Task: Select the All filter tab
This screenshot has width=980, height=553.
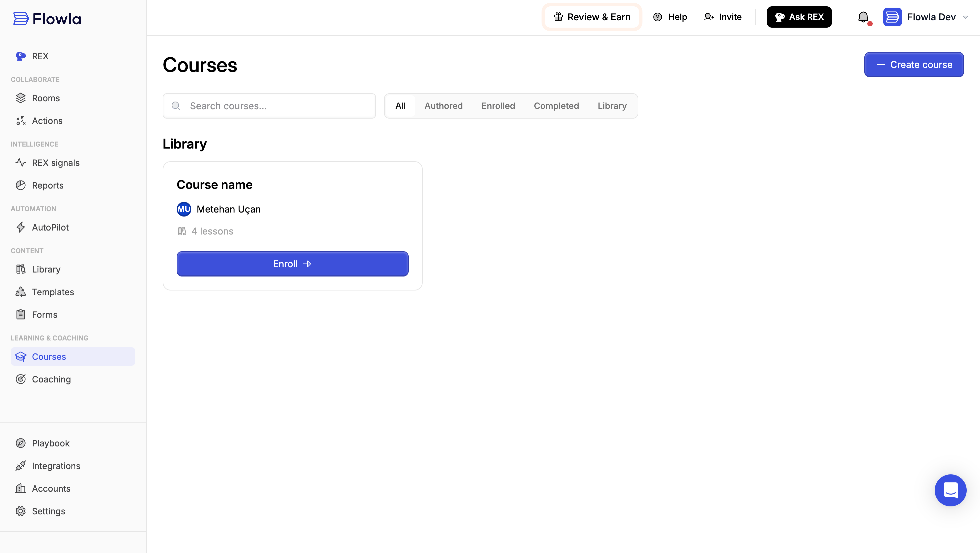Action: (400, 106)
